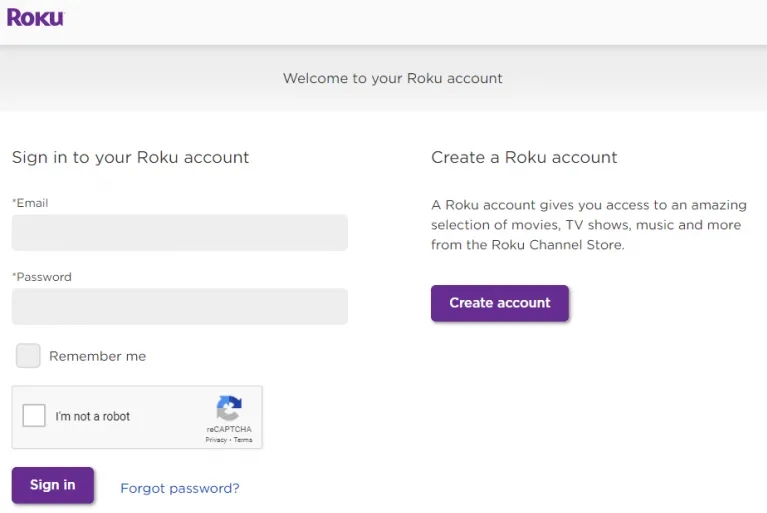Screen dimensions: 767x513
Task: Click the *Password field label
Action: pos(42,277)
